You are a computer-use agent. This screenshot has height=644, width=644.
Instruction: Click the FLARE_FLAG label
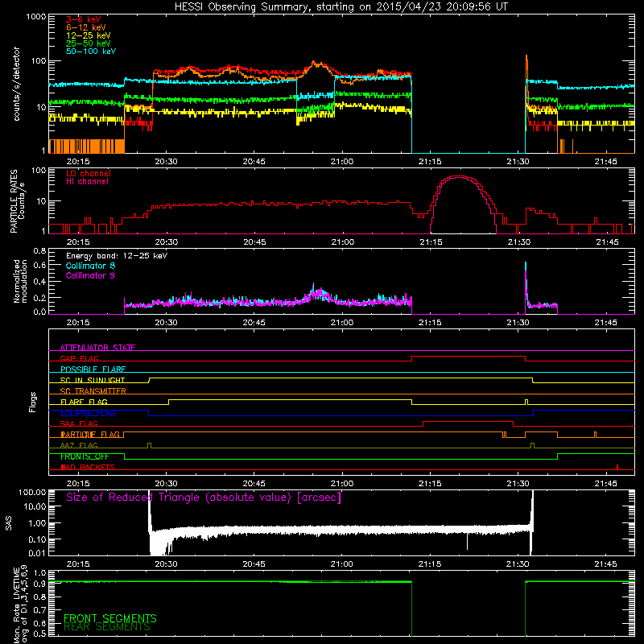pyautogui.click(x=84, y=402)
